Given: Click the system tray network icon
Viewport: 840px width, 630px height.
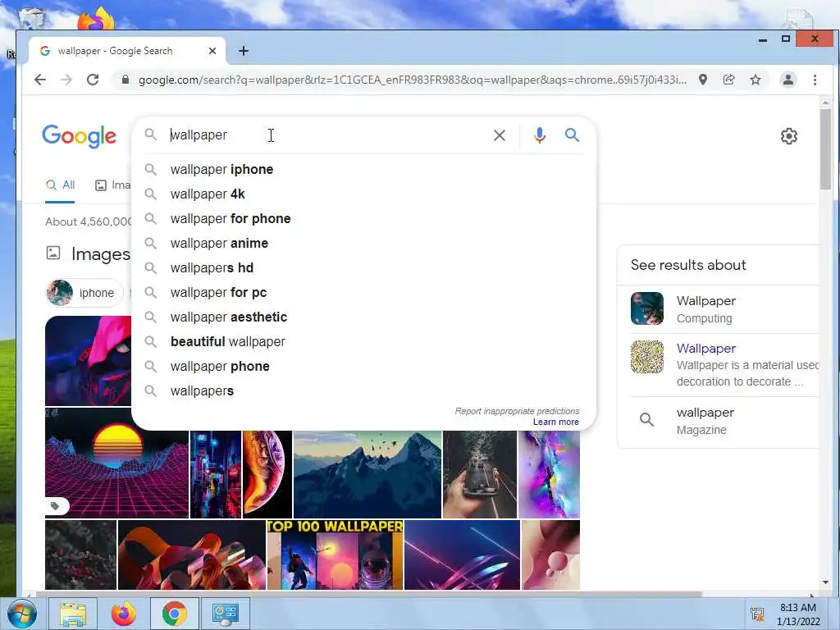Looking at the screenshot, I should (x=757, y=614).
